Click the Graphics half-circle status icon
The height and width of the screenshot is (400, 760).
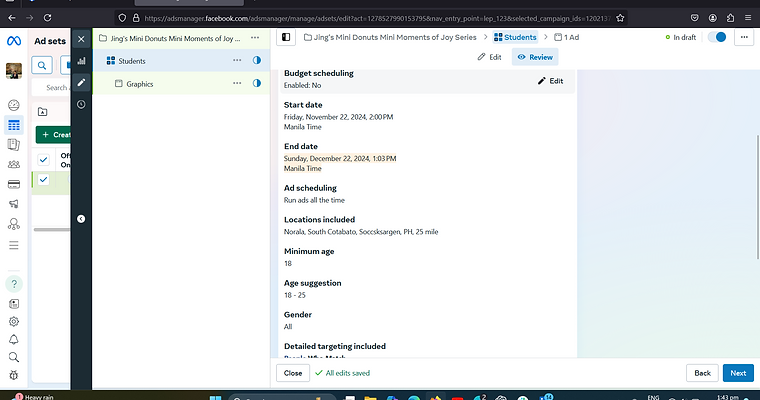pyautogui.click(x=256, y=83)
